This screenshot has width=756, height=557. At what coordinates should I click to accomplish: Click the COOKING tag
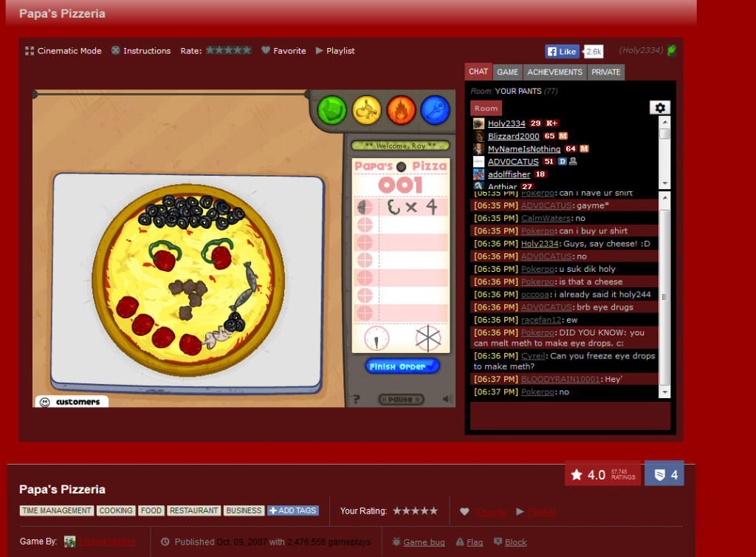[x=116, y=510]
